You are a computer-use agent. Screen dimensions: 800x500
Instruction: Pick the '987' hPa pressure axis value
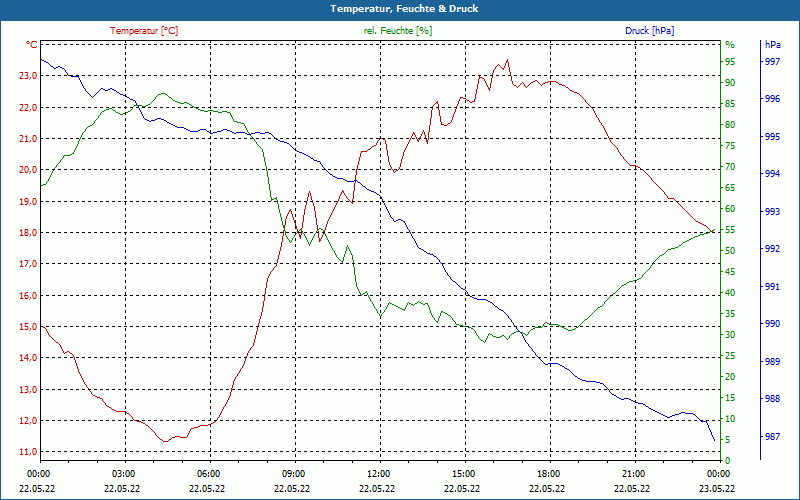pyautogui.click(x=773, y=437)
